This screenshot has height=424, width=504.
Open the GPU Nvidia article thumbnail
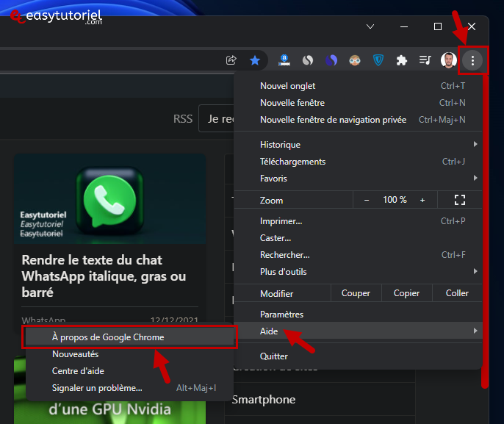click(109, 412)
